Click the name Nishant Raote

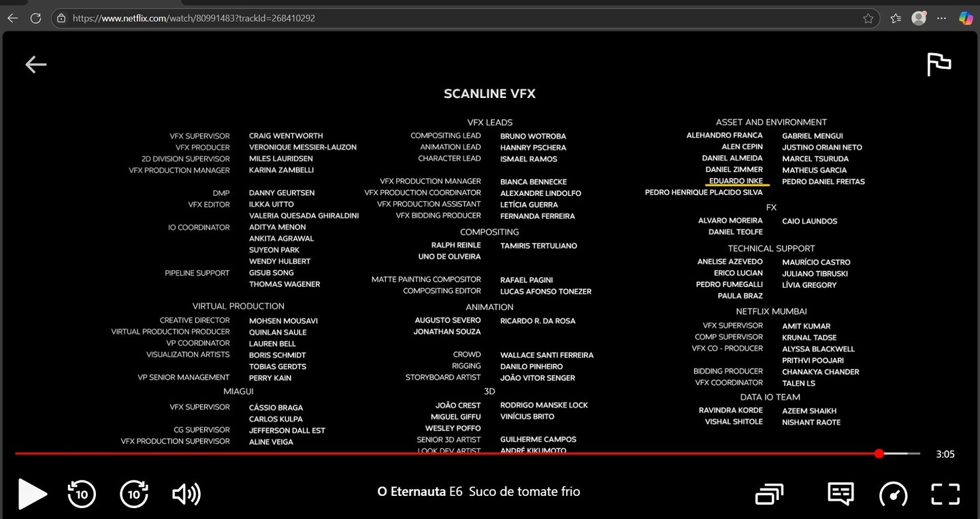coord(811,422)
